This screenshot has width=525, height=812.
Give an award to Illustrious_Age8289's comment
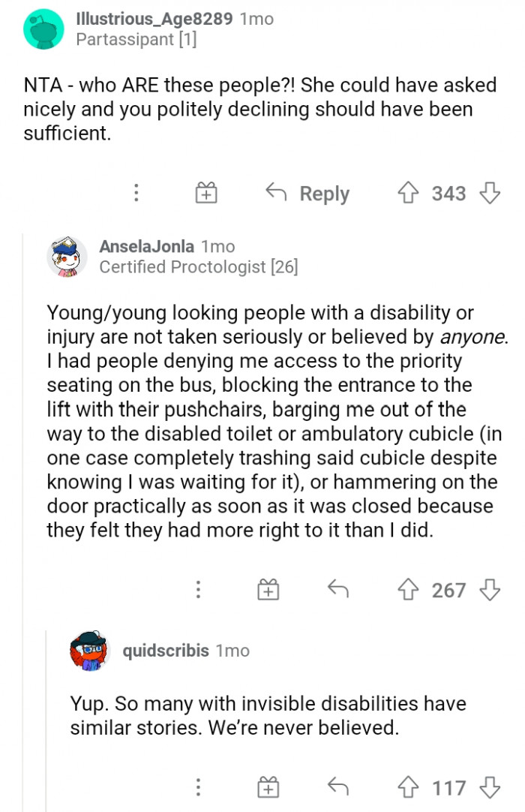click(205, 194)
